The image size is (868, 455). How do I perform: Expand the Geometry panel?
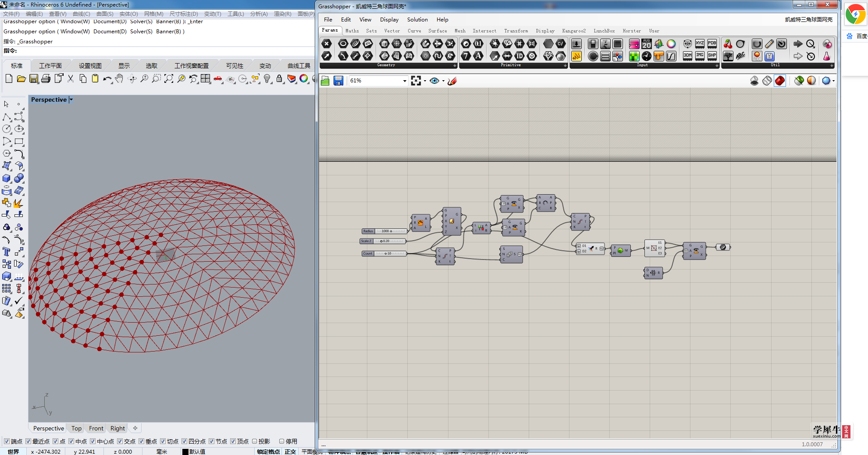tap(455, 65)
